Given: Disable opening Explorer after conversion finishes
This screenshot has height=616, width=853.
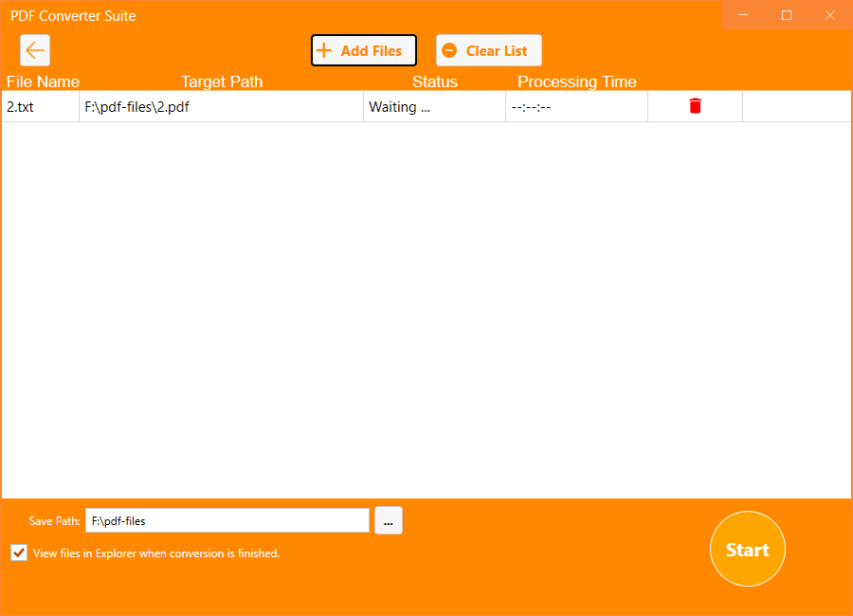Looking at the screenshot, I should click(x=18, y=553).
